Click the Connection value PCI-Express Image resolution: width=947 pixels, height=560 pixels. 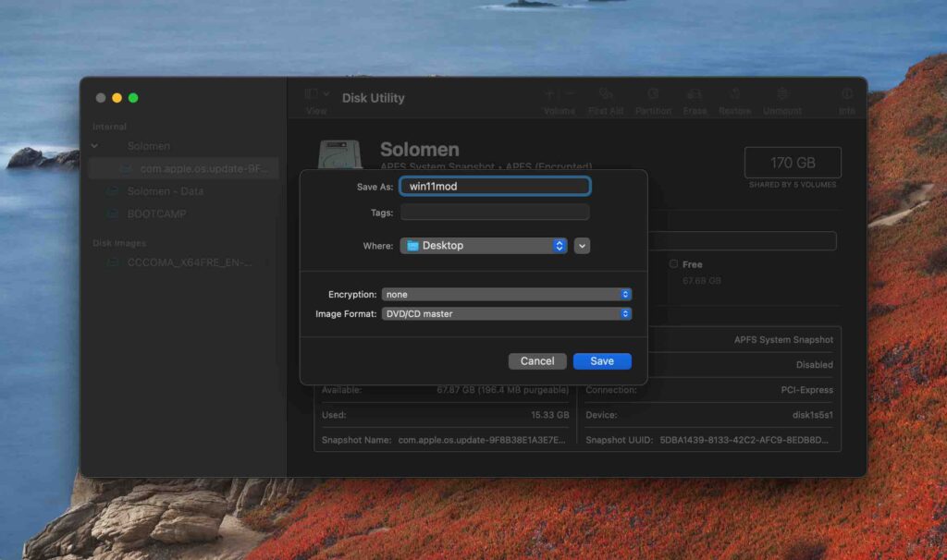(x=806, y=390)
